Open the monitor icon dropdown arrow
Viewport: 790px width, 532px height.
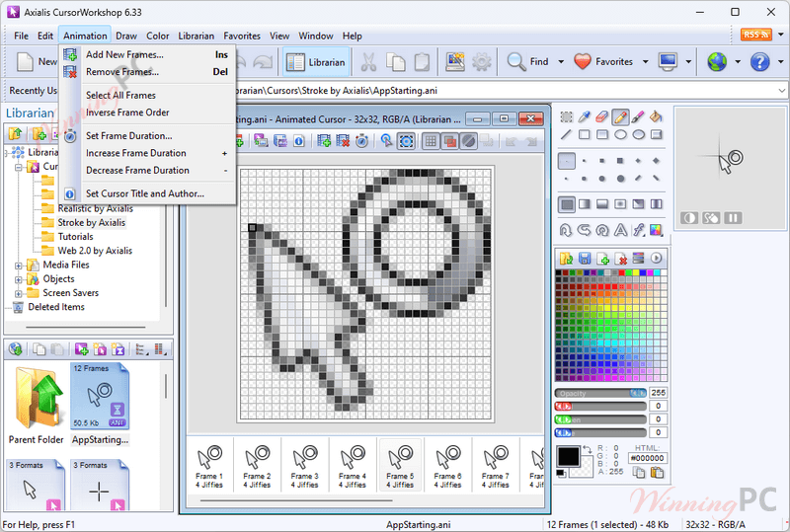click(x=688, y=62)
